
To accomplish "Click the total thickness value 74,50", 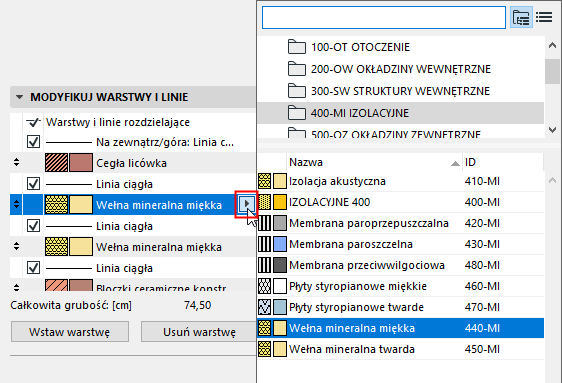I will (x=197, y=305).
